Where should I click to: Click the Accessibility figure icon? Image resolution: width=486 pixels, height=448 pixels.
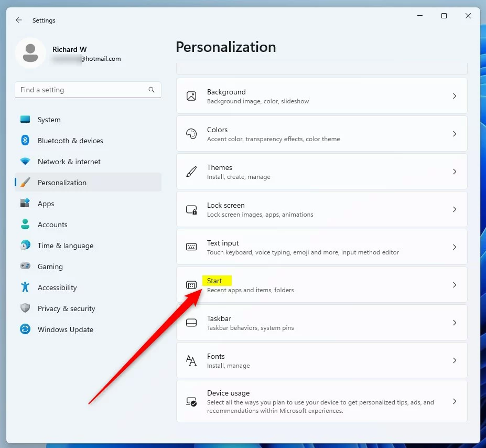[25, 287]
